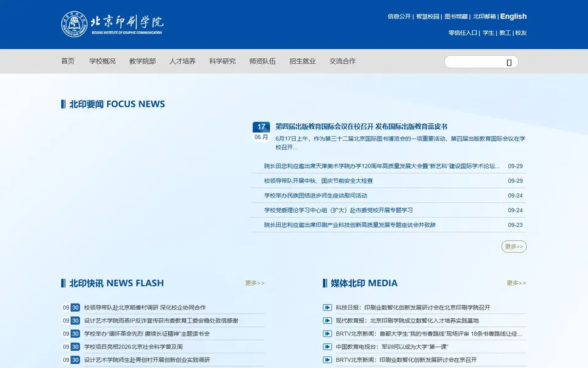Open flash news 设计艺术学院师生赴青创村

pos(146,360)
